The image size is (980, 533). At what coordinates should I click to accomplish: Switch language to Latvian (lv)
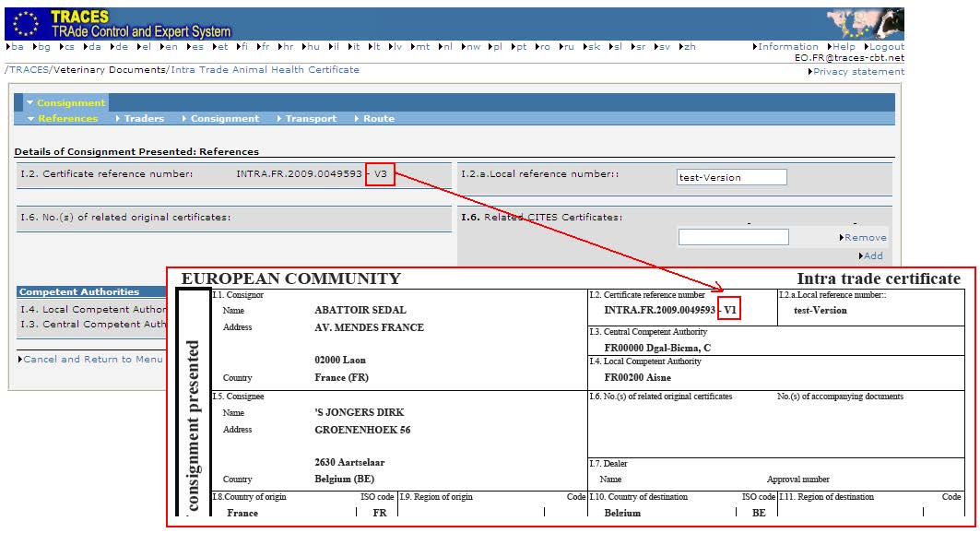click(x=395, y=47)
